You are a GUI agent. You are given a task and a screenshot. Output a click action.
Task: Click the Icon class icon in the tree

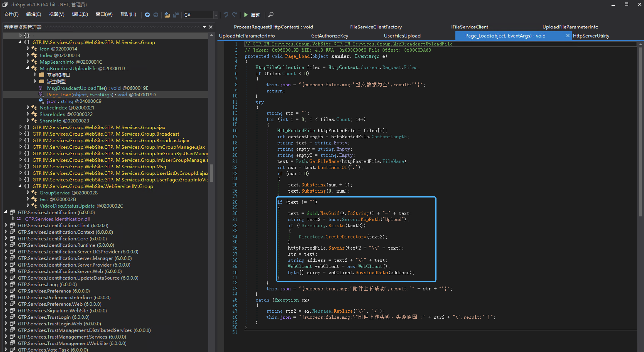click(x=34, y=49)
